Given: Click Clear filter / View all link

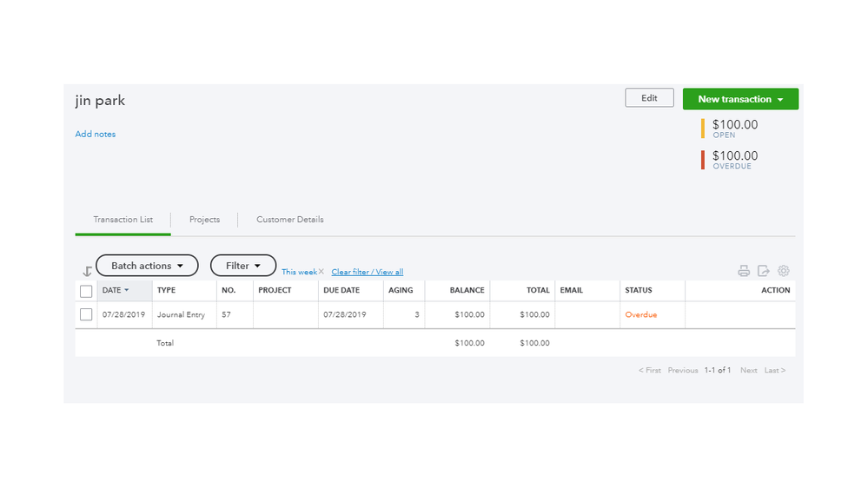Looking at the screenshot, I should (x=367, y=273).
